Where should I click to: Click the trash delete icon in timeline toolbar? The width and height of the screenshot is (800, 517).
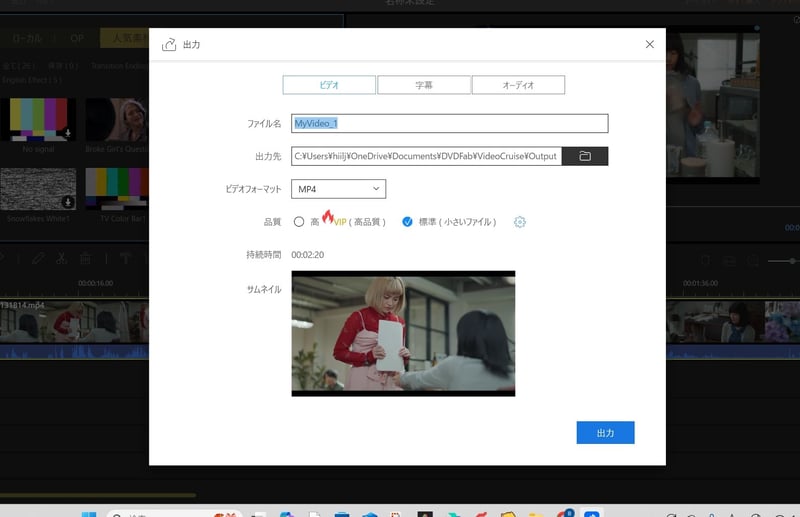(x=86, y=258)
